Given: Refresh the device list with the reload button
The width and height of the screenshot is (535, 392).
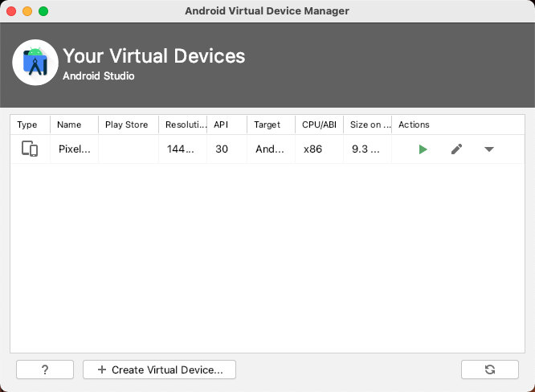Looking at the screenshot, I should tap(490, 370).
